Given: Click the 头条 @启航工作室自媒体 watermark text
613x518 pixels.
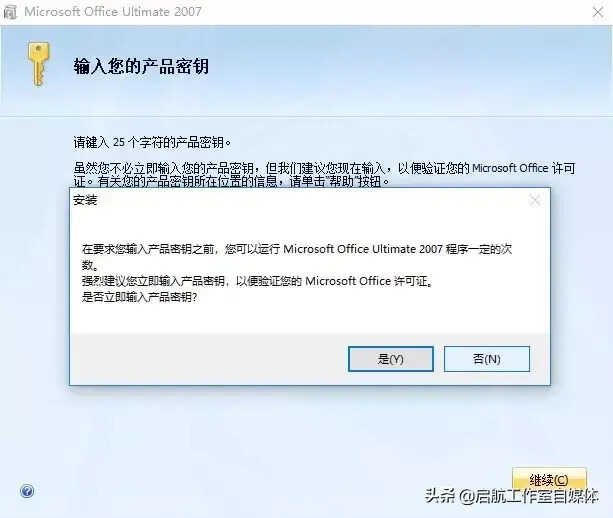Looking at the screenshot, I should coord(512,496).
